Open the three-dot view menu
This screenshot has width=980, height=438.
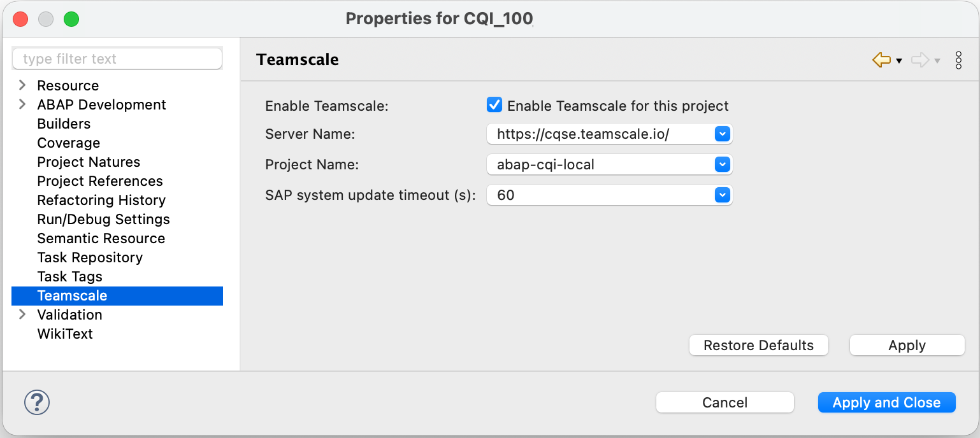[958, 59]
